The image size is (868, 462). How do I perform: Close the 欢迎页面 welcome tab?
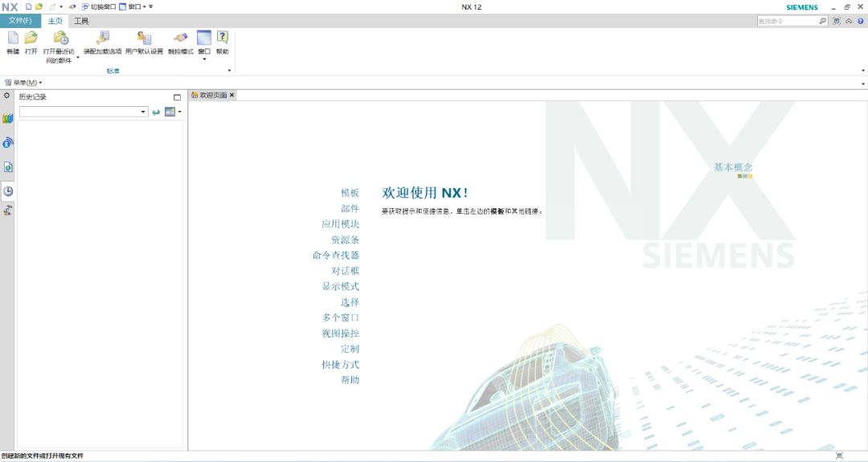coord(232,95)
